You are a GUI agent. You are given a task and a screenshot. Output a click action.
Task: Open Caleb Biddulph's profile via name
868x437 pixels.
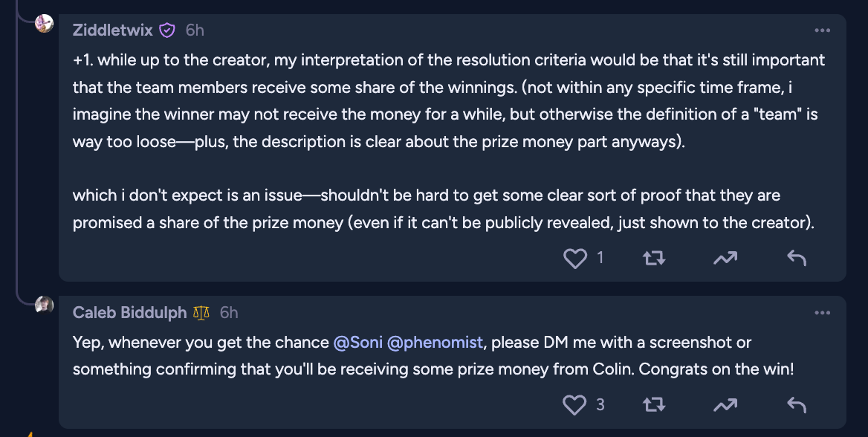[129, 313]
